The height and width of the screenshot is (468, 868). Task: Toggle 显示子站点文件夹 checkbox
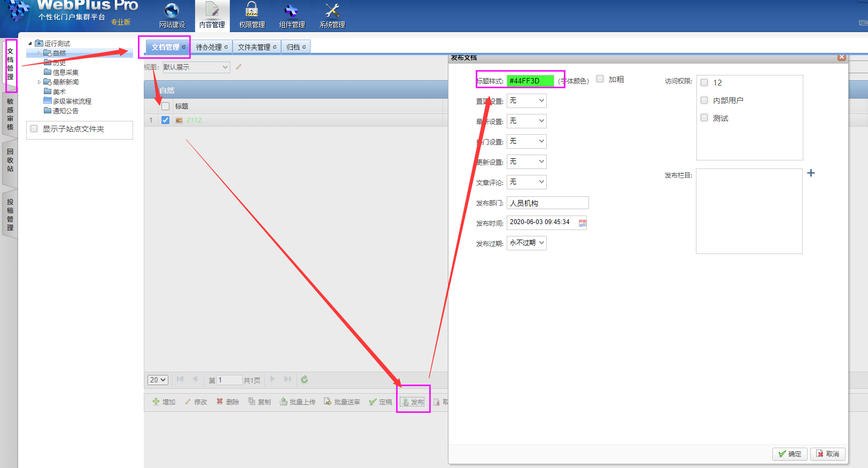(34, 129)
